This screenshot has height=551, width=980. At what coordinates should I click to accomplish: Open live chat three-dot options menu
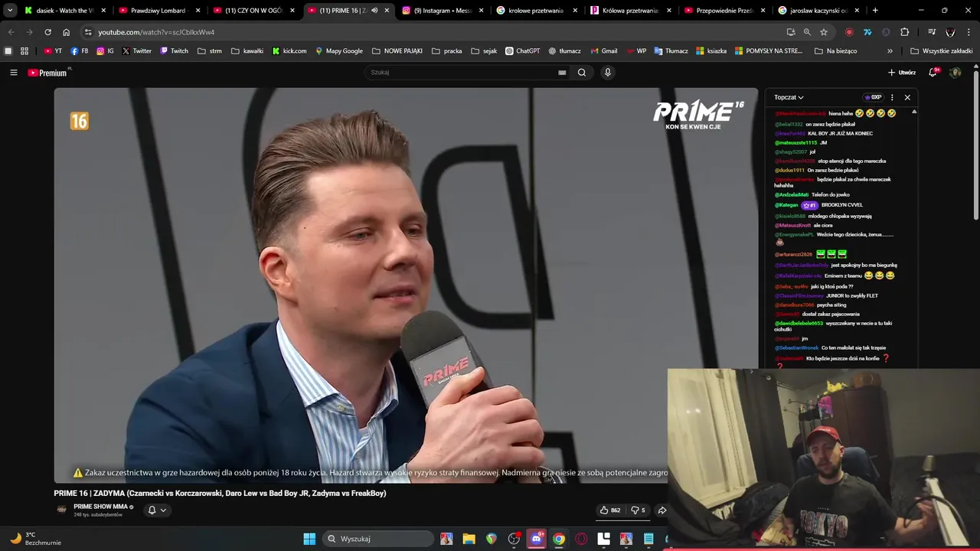coord(892,97)
